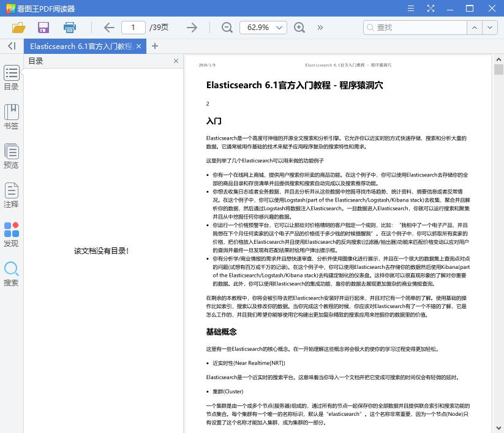Find next match with down arrow
The width and height of the screenshot is (504, 433).
coord(489,28)
